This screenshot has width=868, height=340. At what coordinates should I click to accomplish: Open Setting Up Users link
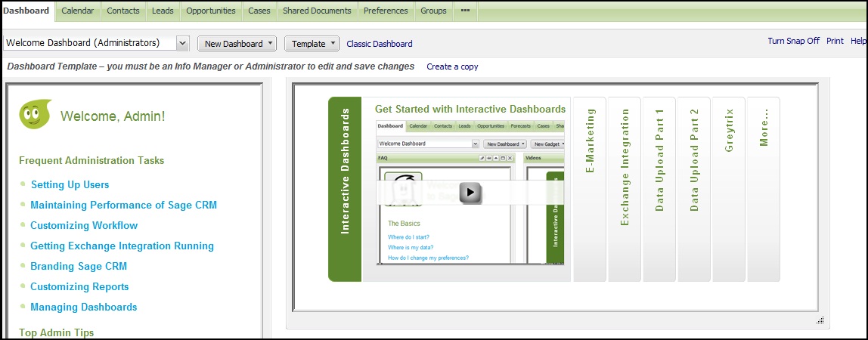click(x=70, y=184)
